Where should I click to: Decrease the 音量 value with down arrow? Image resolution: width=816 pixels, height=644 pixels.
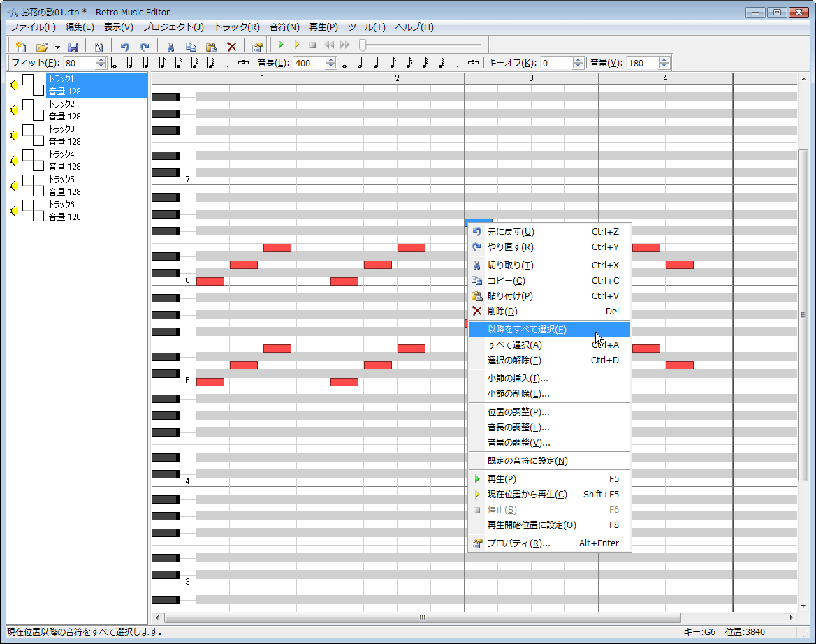point(664,66)
